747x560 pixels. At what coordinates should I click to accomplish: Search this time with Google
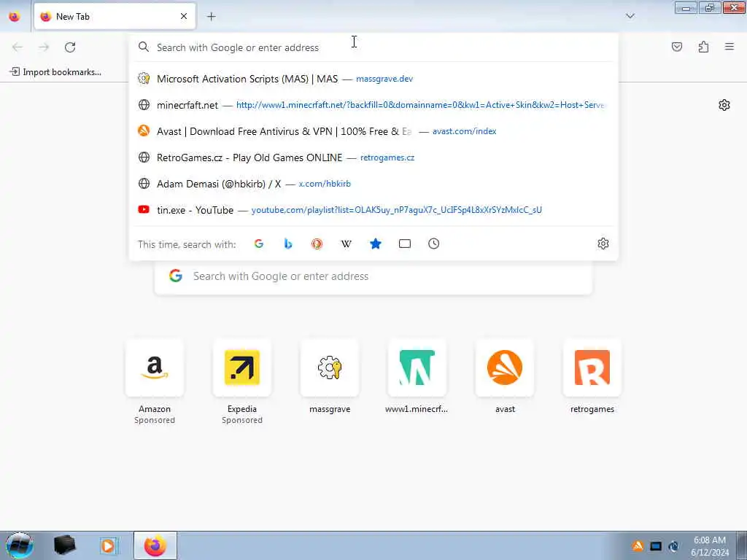[x=259, y=244]
